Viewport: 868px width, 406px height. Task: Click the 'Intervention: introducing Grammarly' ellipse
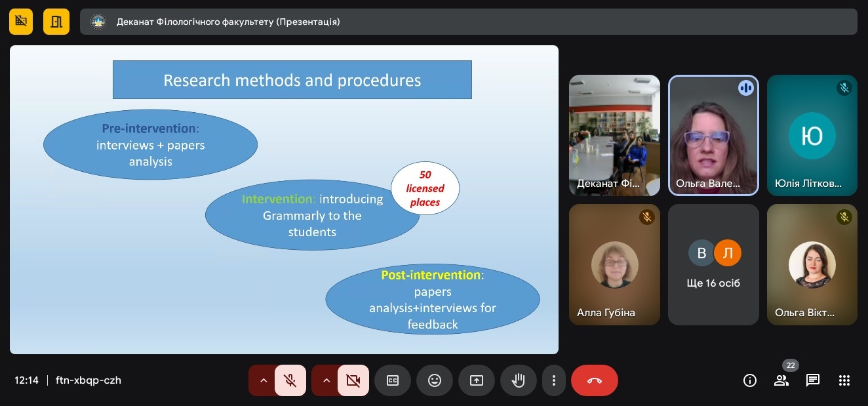[x=312, y=215]
